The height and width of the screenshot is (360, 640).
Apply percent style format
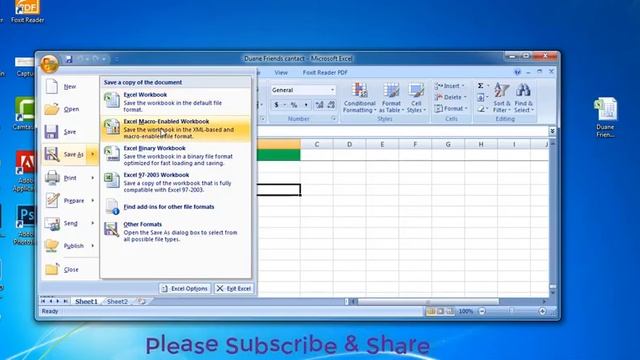tap(294, 105)
